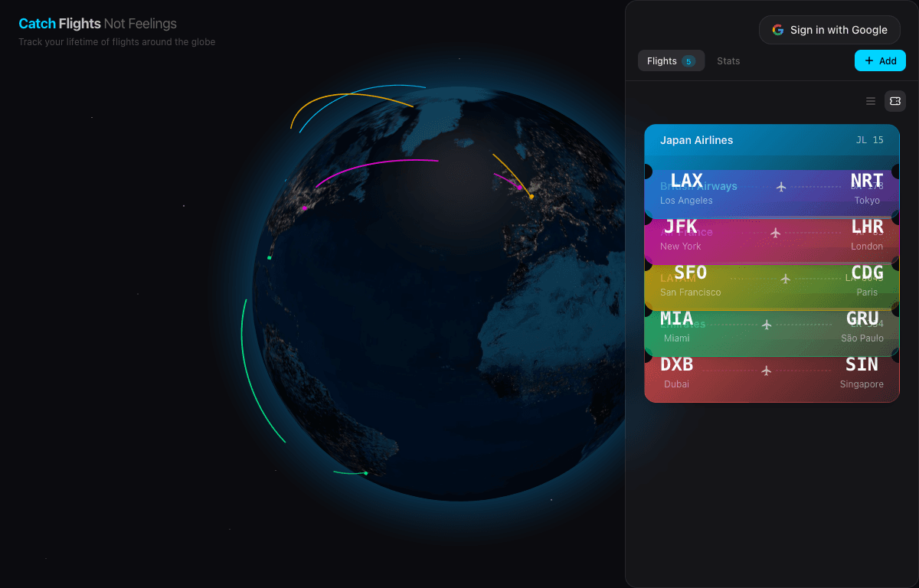Click the CDG Paris destination

click(867, 273)
